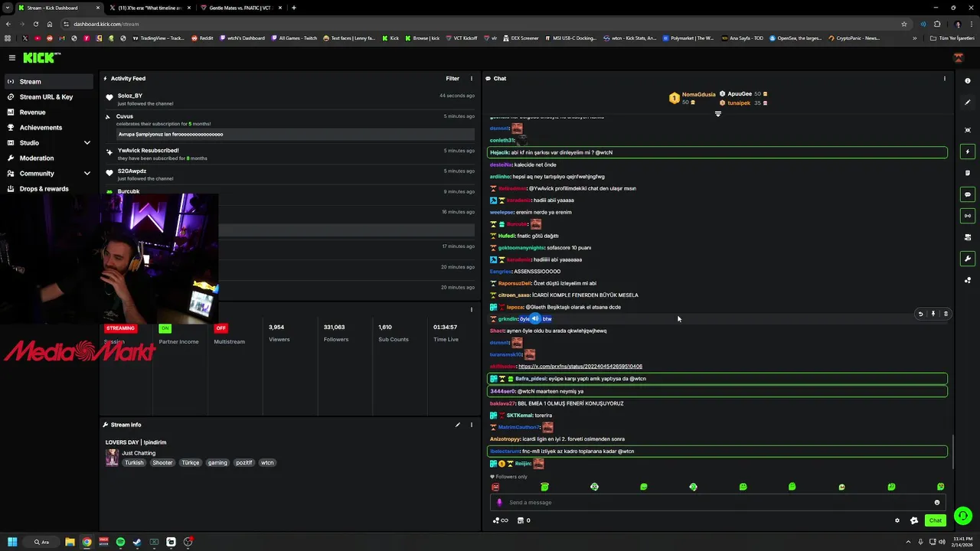Click the wtcn tag

pos(267,463)
